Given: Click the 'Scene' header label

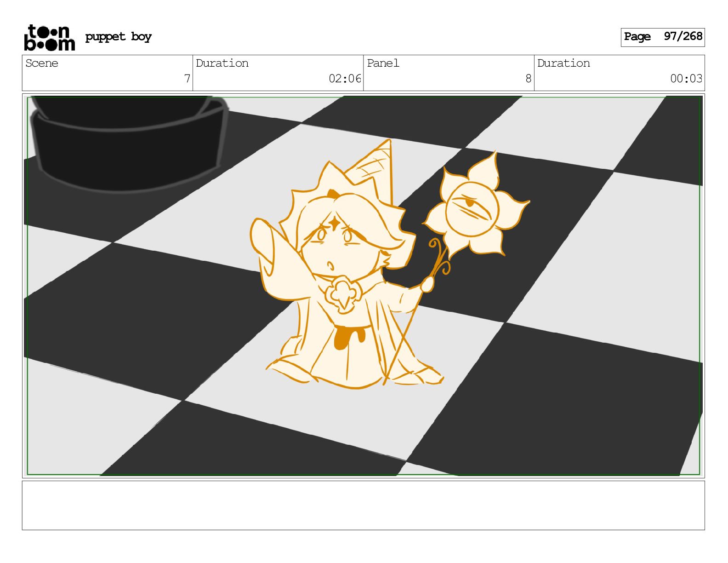Looking at the screenshot, I should (x=42, y=63).
